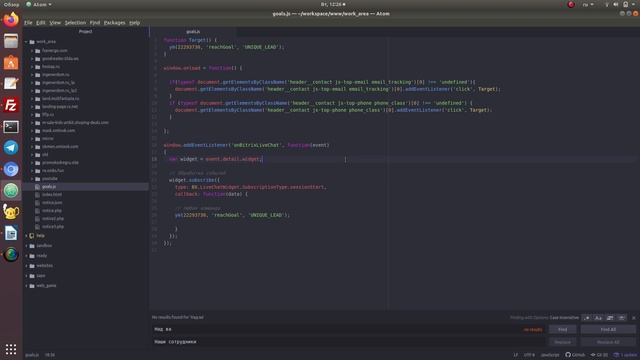This screenshot has width=640, height=360.
Task: Click the goals.js file name in the status bar
Action: [x=32, y=355]
